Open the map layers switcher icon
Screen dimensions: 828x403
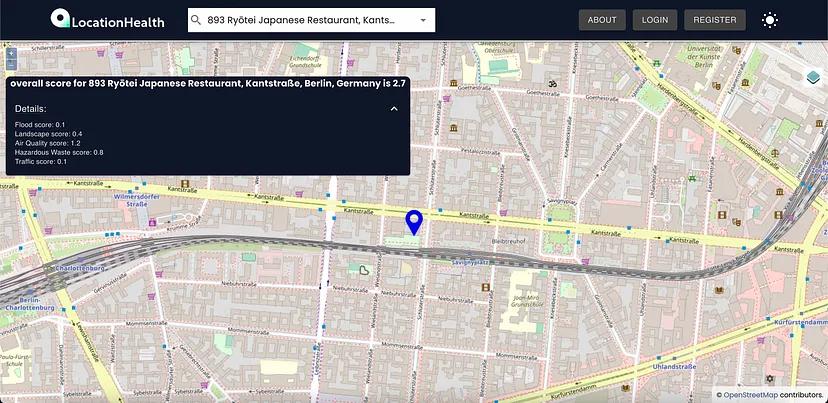pyautogui.click(x=814, y=78)
